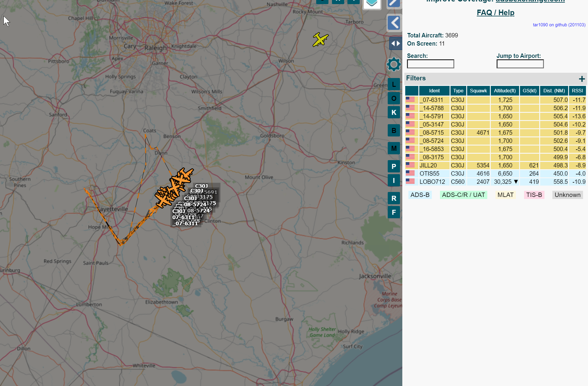Select aircraft JILL20 in the table
588x386 pixels.
click(495, 165)
